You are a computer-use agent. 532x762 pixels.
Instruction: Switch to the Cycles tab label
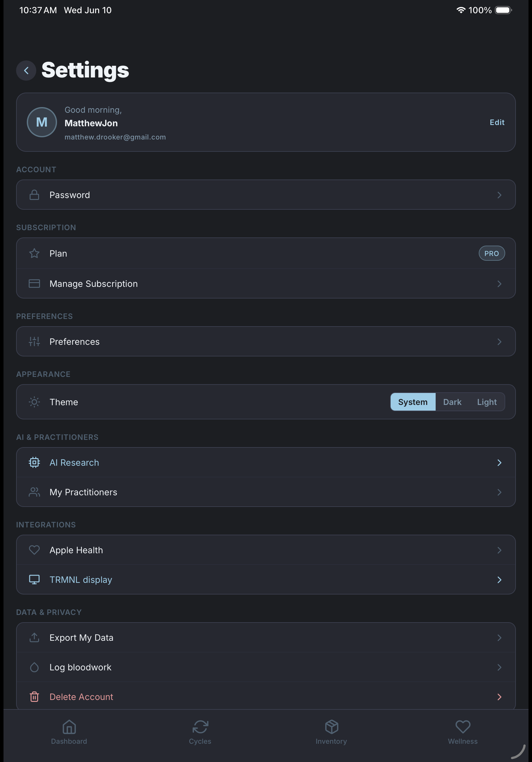[200, 741]
